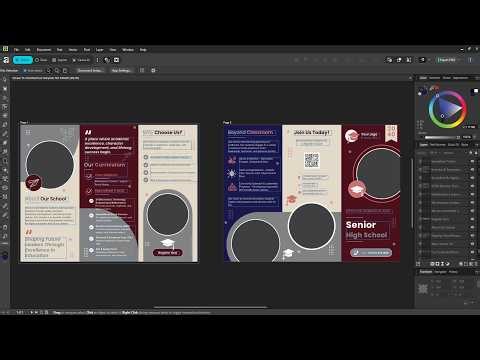
Task: Expand the topmost layer in Layers panel
Action: coord(420,161)
